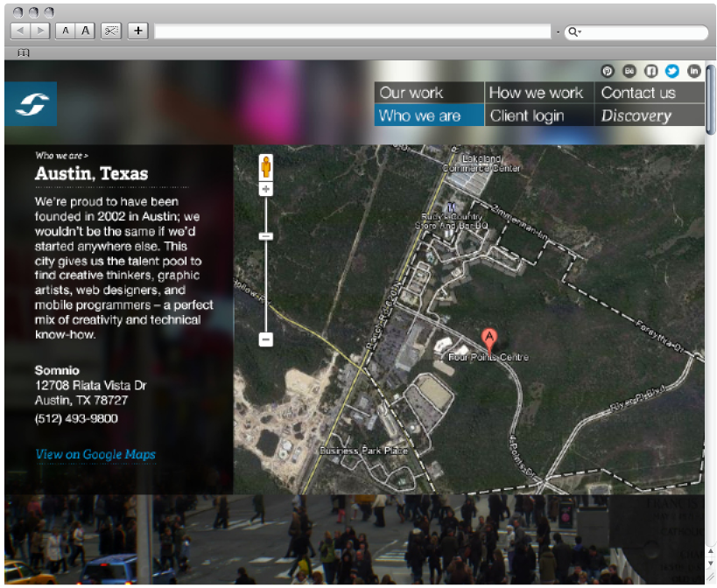Click the page vertical scrollbar thumb
The height and width of the screenshot is (588, 717).
710,100
